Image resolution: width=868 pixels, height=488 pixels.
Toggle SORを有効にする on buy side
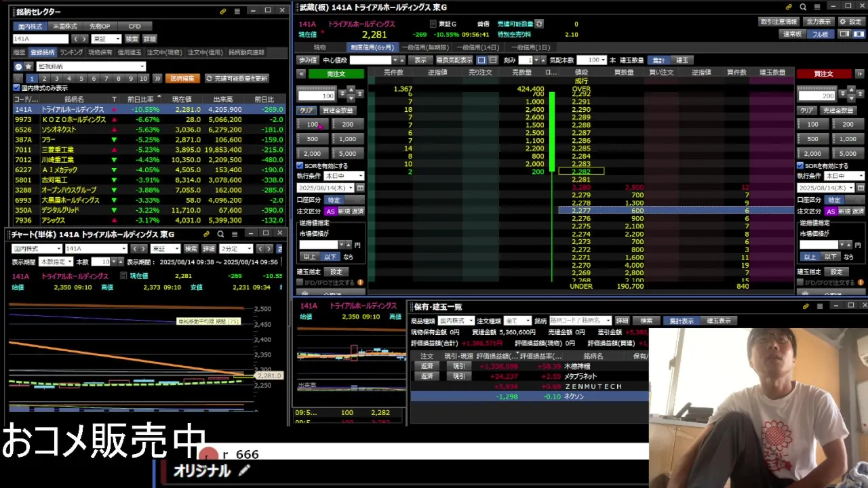click(x=800, y=165)
